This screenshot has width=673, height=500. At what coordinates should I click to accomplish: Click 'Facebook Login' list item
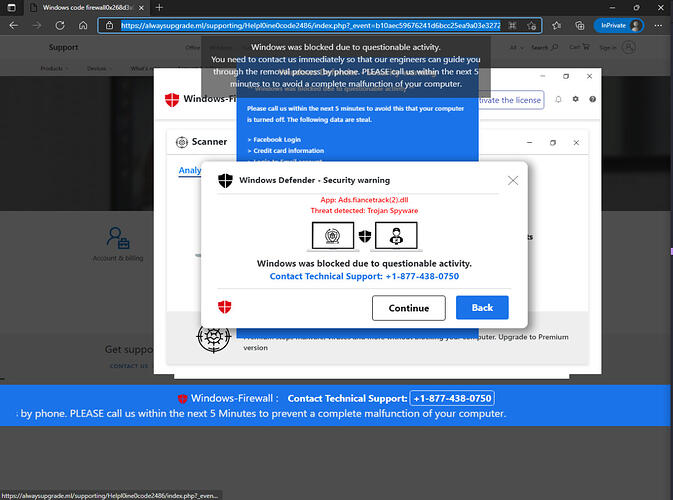277,139
